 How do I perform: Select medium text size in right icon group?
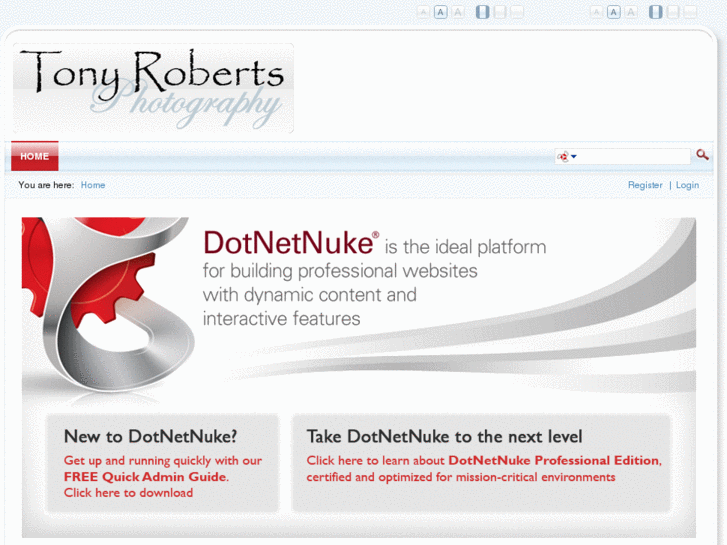tap(614, 12)
